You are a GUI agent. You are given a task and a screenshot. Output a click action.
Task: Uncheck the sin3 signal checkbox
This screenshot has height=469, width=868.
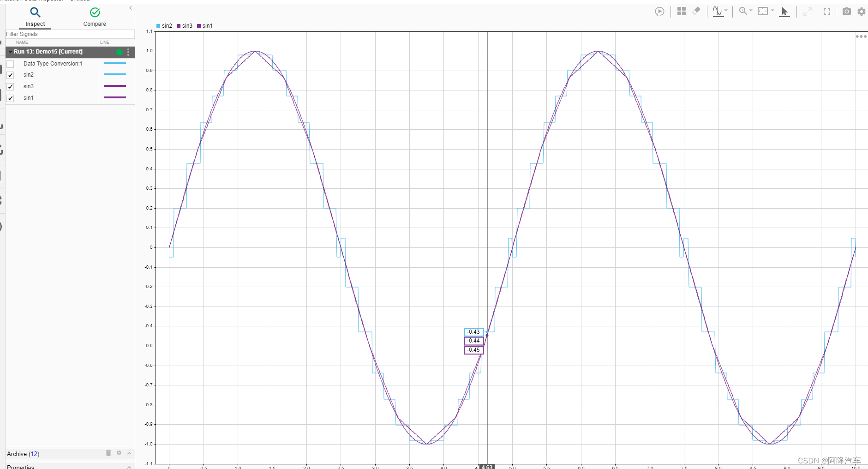[10, 86]
